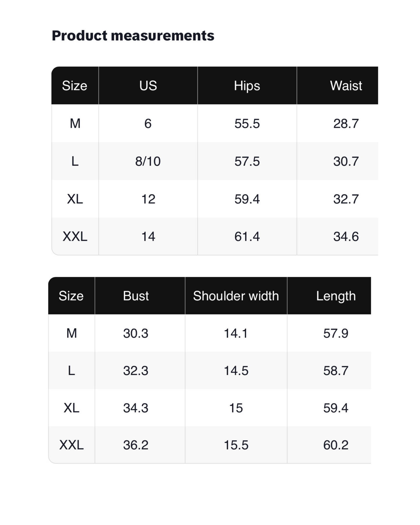Screen dimensions: 420x525
Task: Click the Length column header
Action: [336, 296]
